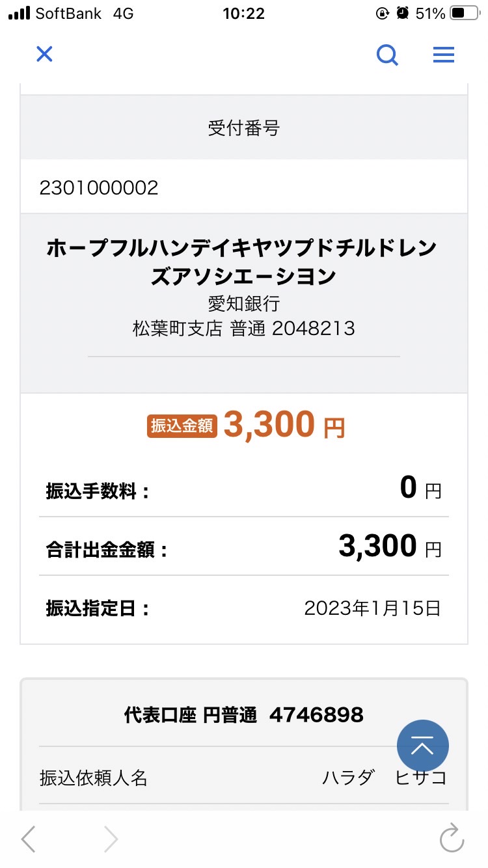
Task: Tap the 受付番号 header row
Action: tap(244, 128)
